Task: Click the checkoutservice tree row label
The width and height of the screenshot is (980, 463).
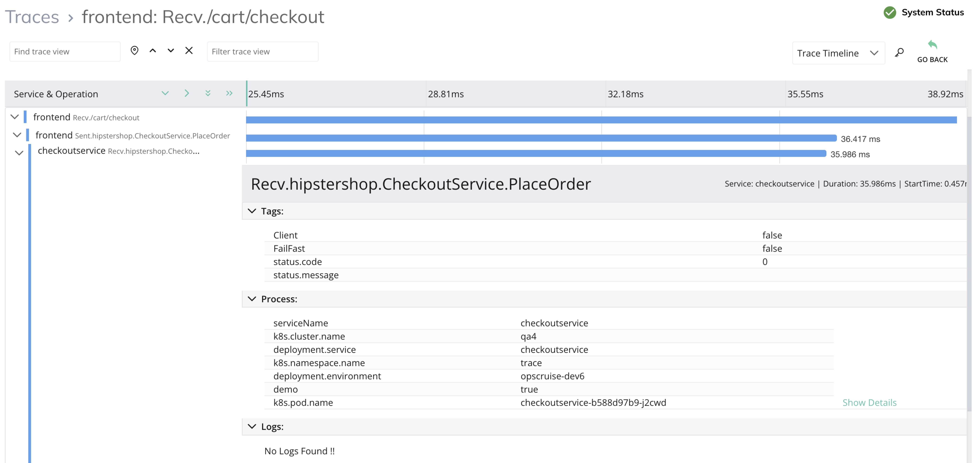Action: click(x=118, y=151)
